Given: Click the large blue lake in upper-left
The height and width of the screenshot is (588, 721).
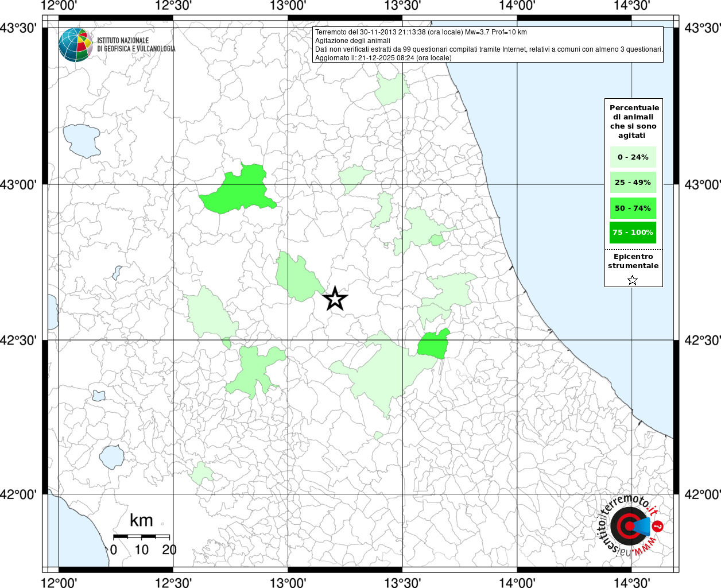Looking at the screenshot, I should [82, 140].
